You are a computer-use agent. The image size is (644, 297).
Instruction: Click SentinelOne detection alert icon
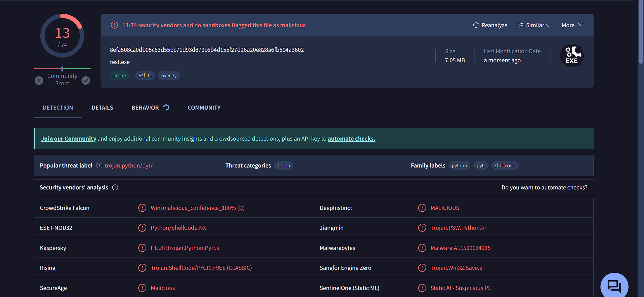[422, 288]
